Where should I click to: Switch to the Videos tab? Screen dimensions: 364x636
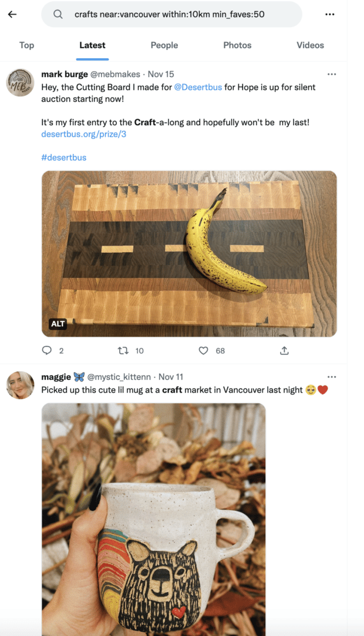coord(310,45)
